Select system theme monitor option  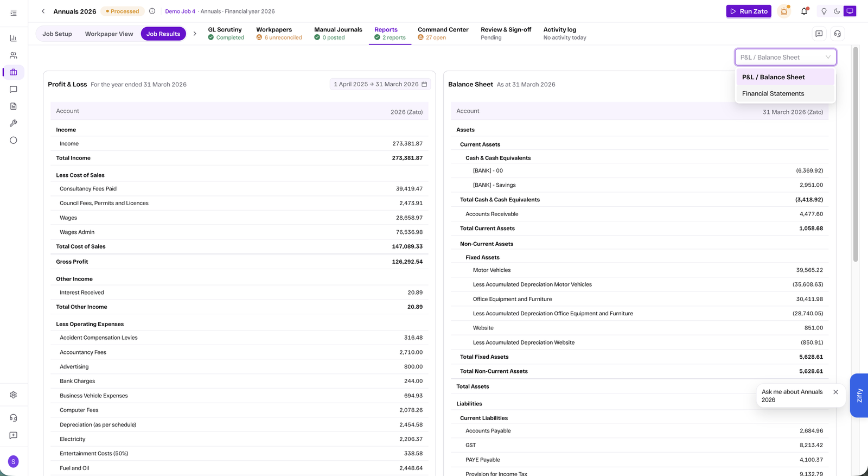(850, 11)
